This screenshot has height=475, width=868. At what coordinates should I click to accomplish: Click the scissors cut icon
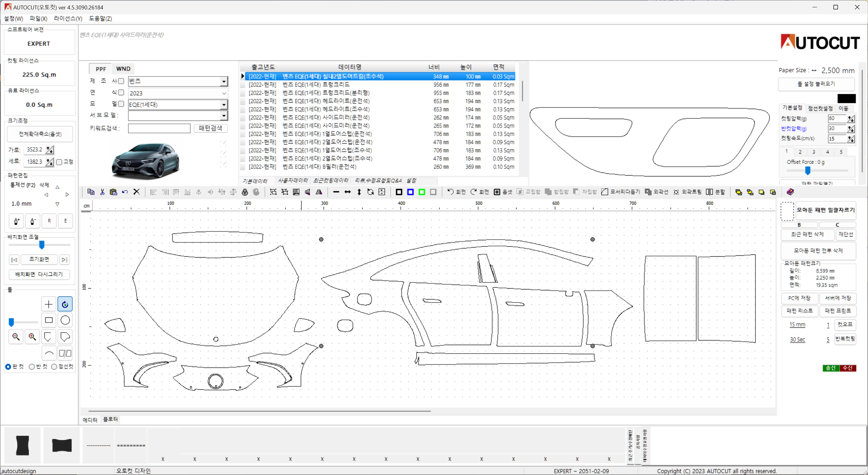click(x=102, y=192)
